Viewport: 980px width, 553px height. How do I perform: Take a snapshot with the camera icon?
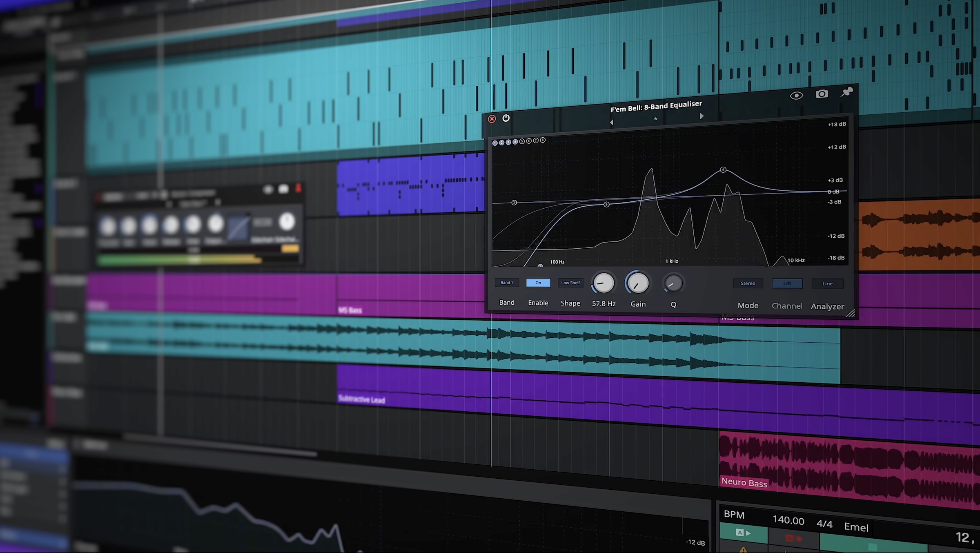pyautogui.click(x=822, y=94)
